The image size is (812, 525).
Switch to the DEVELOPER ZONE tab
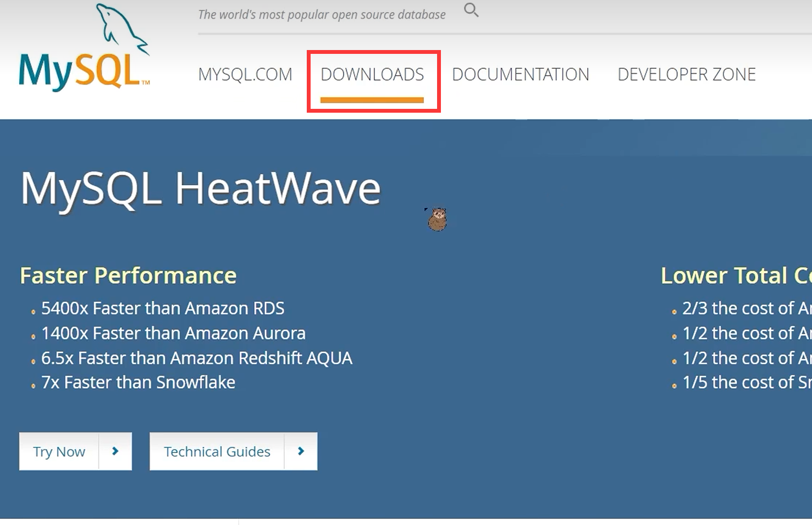coord(687,74)
